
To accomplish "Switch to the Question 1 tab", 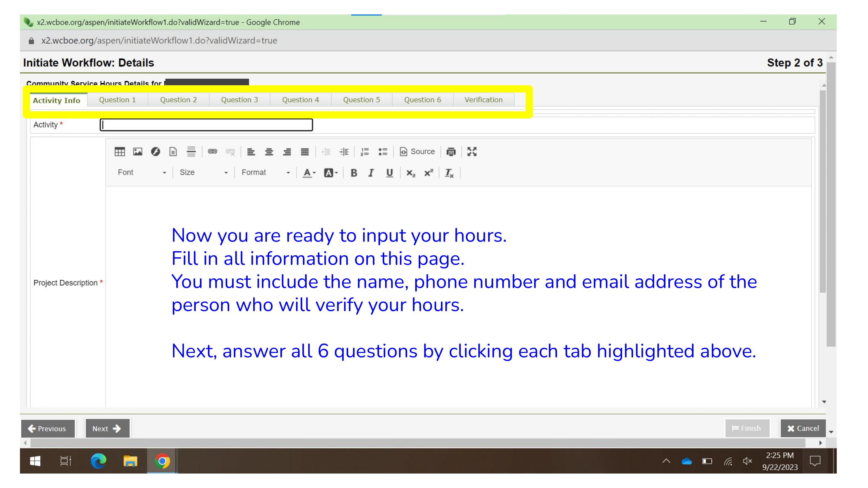I will (117, 100).
